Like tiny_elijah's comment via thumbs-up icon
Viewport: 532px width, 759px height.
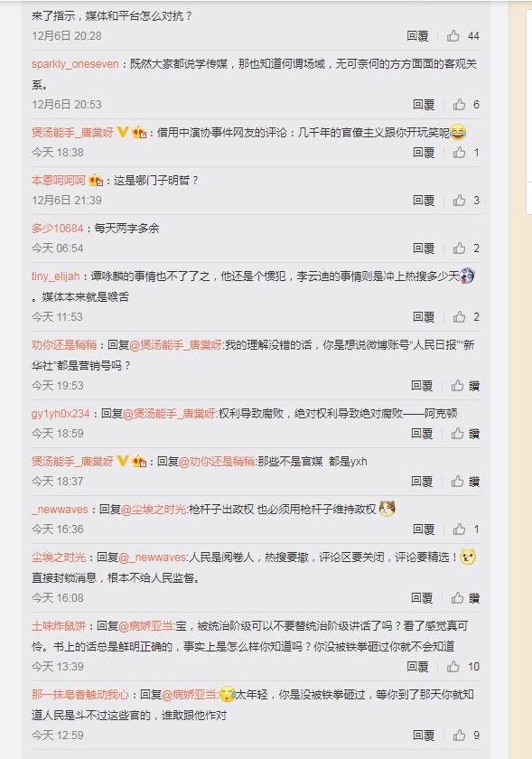click(460, 317)
